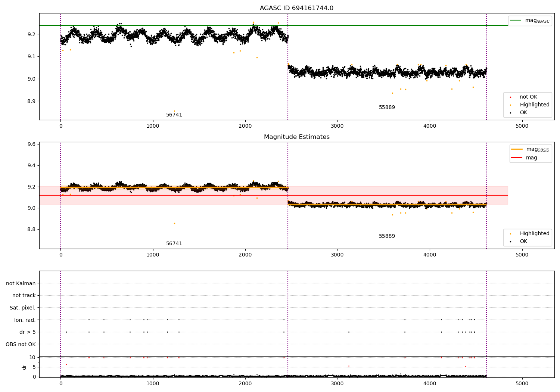Click obsid label 56741 in top plot

174,115
